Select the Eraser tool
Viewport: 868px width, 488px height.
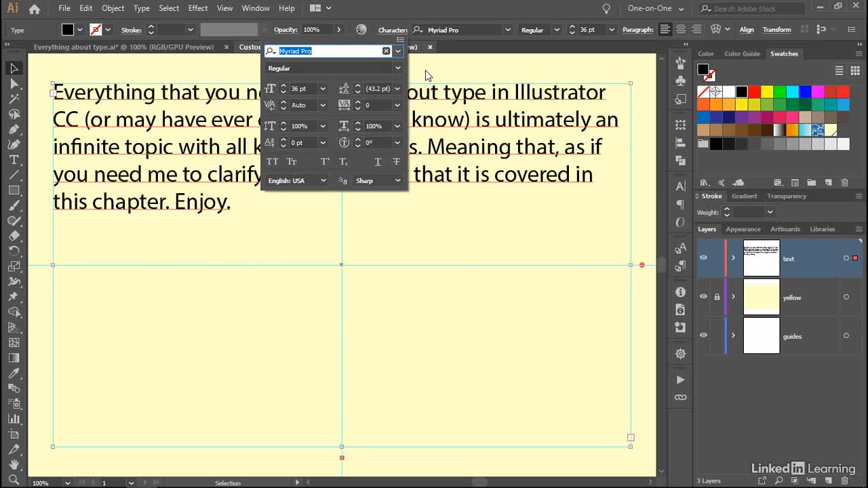click(x=14, y=236)
